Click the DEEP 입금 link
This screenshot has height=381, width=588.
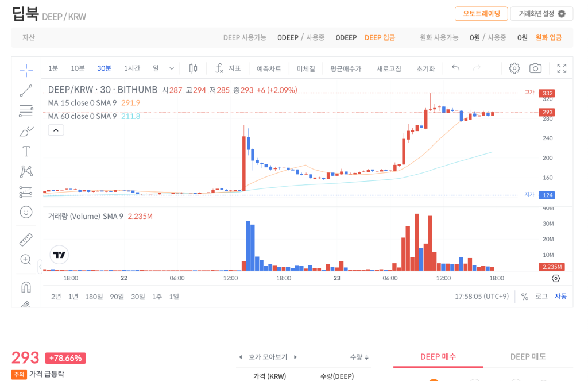point(380,37)
